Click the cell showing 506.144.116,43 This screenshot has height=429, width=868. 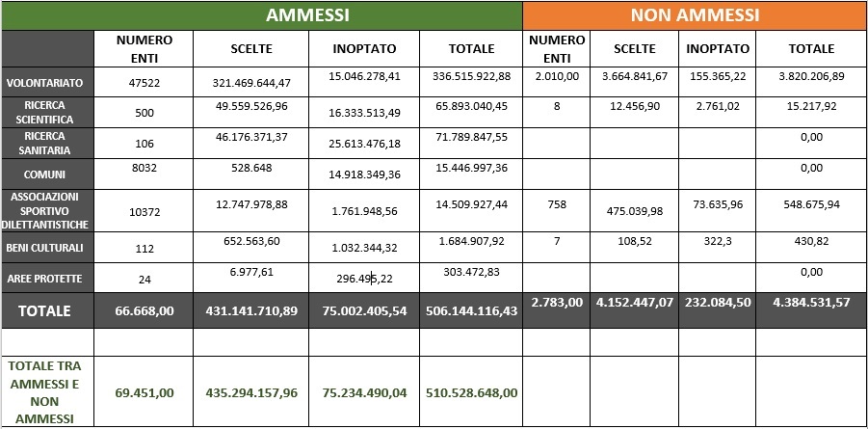[471, 311]
